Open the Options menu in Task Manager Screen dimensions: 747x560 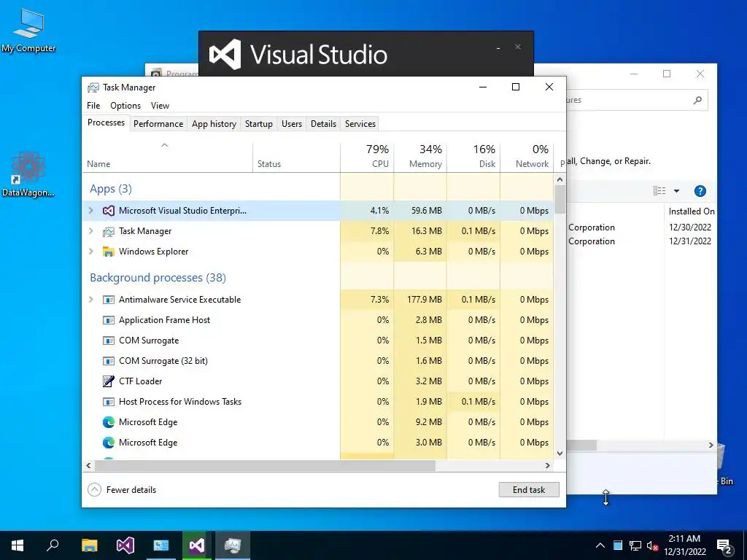click(x=125, y=106)
